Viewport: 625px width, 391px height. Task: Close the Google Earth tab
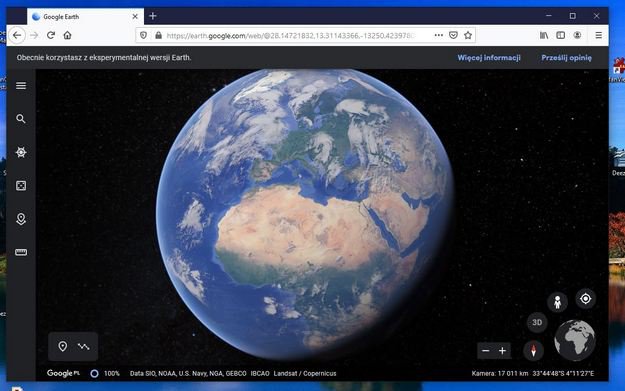pyautogui.click(x=135, y=16)
